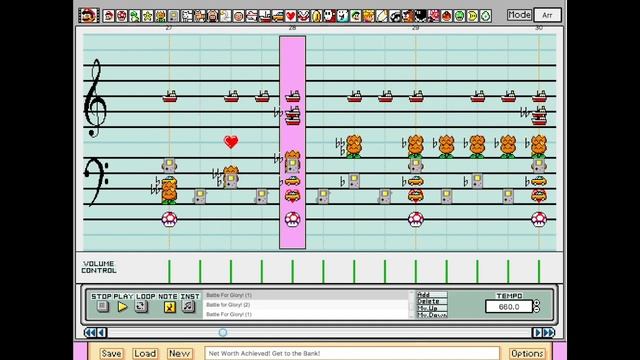Select the Mario instrument icon
The image size is (640, 360).
(109, 16)
